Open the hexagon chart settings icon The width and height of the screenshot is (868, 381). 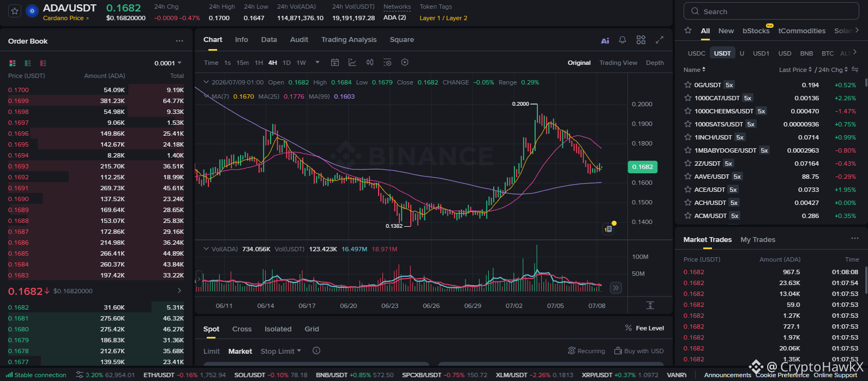point(405,63)
